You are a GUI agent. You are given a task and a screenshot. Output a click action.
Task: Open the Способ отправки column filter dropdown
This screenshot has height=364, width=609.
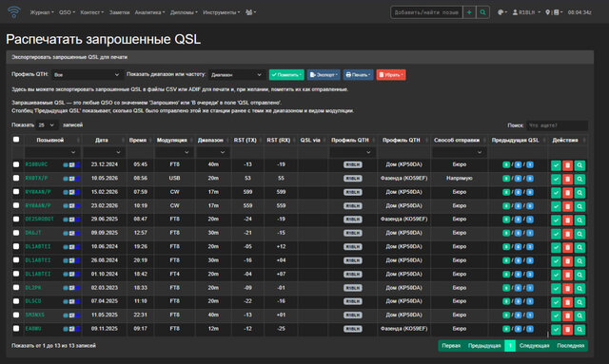click(x=459, y=152)
